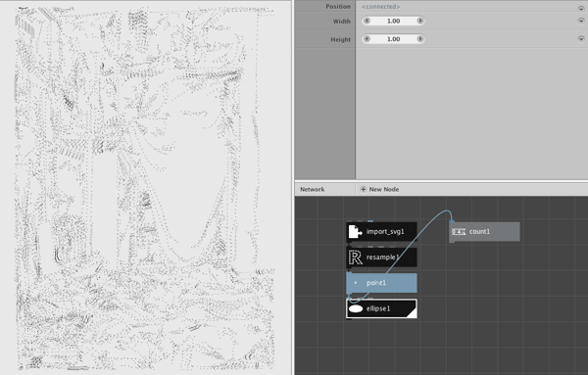Click the <connected> Position value
588x375 pixels.
(x=381, y=7)
